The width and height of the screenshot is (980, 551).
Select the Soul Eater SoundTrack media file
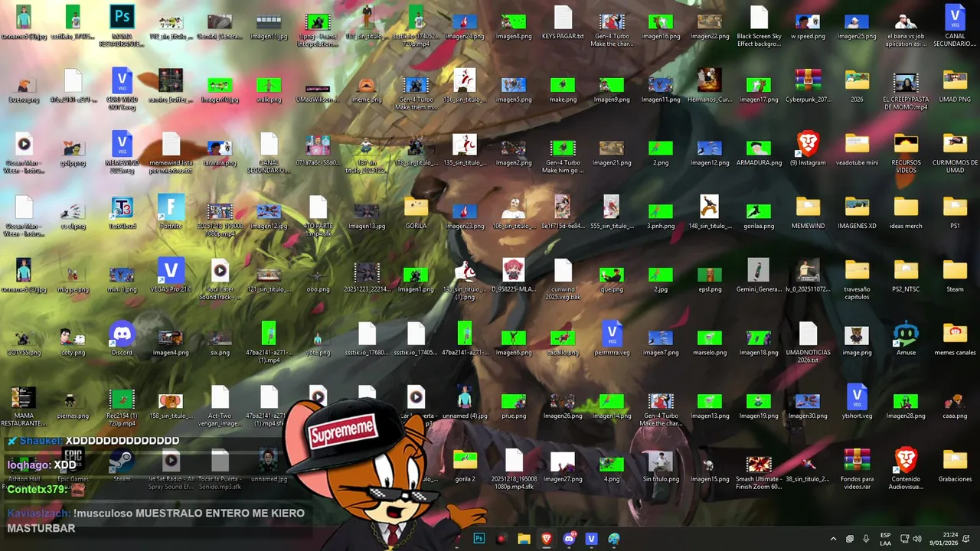coord(220,279)
